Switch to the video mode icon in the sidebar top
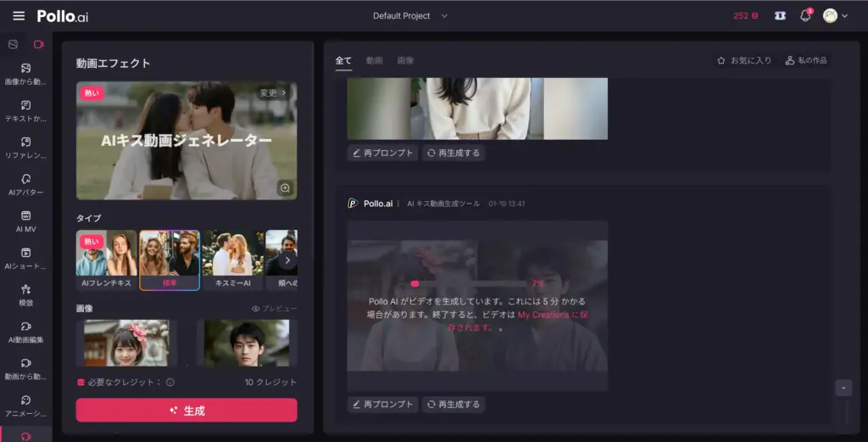This screenshot has width=868, height=442. point(38,44)
